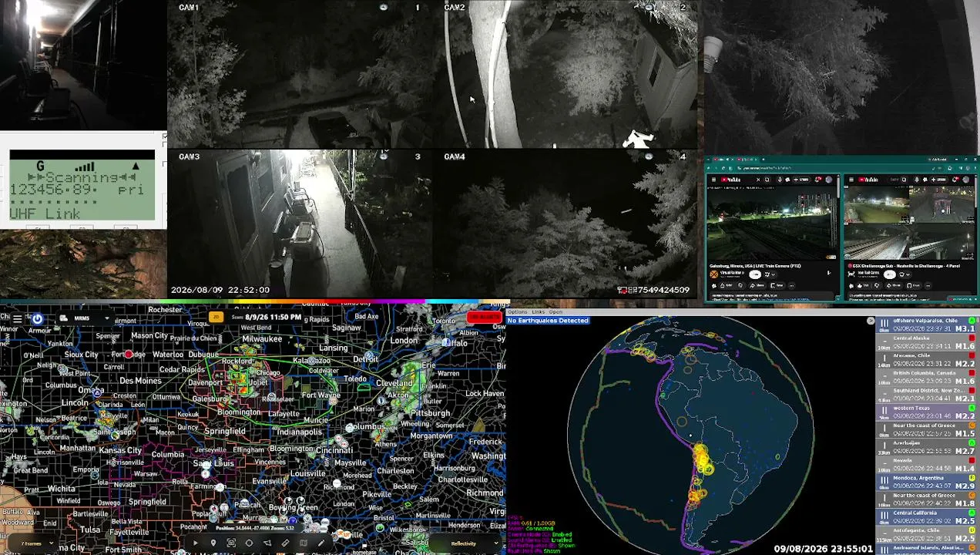
Task: Close the earthquake list panel with X
Action: click(871, 321)
